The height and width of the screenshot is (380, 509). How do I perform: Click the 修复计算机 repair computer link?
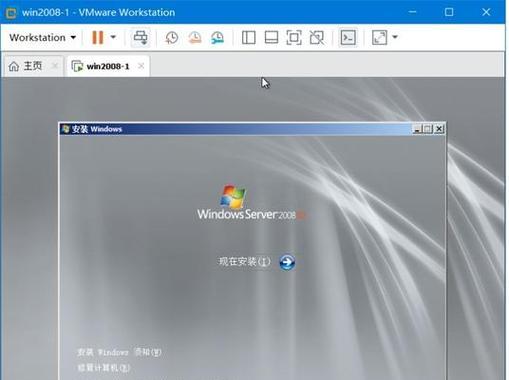coord(104,368)
